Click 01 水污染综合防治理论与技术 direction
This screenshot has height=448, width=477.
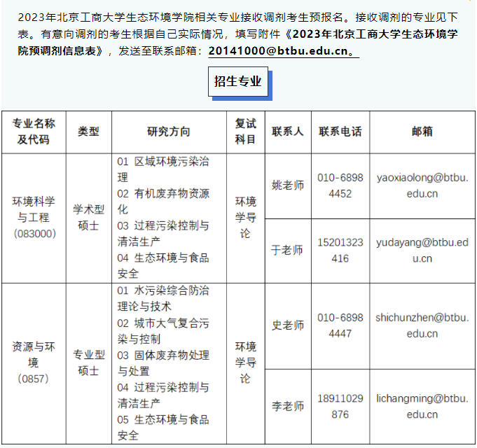163,298
